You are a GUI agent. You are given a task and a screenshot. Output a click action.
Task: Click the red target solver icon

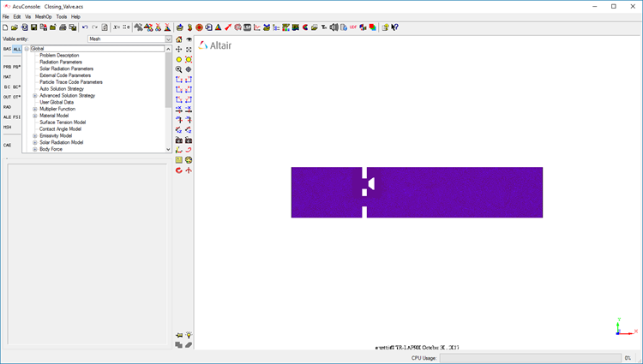(x=199, y=27)
